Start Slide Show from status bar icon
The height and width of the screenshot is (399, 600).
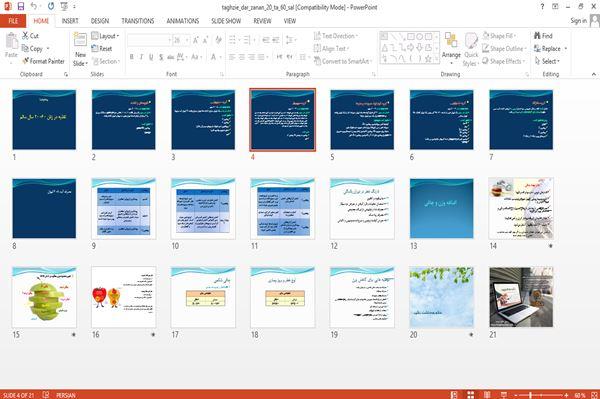[504, 395]
